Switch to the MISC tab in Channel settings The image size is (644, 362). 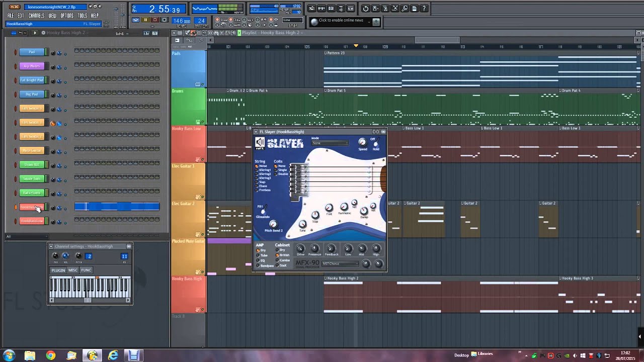click(x=73, y=270)
